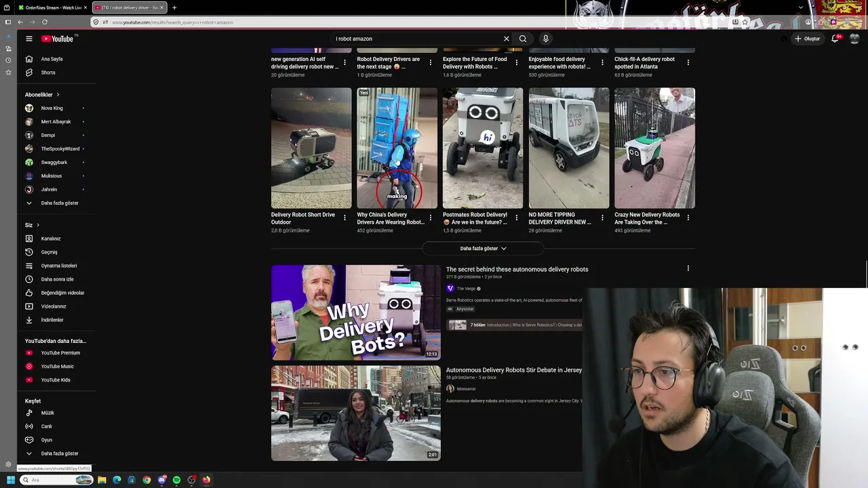Open Google Chrome from the taskbar
The image size is (868, 488).
click(x=146, y=480)
